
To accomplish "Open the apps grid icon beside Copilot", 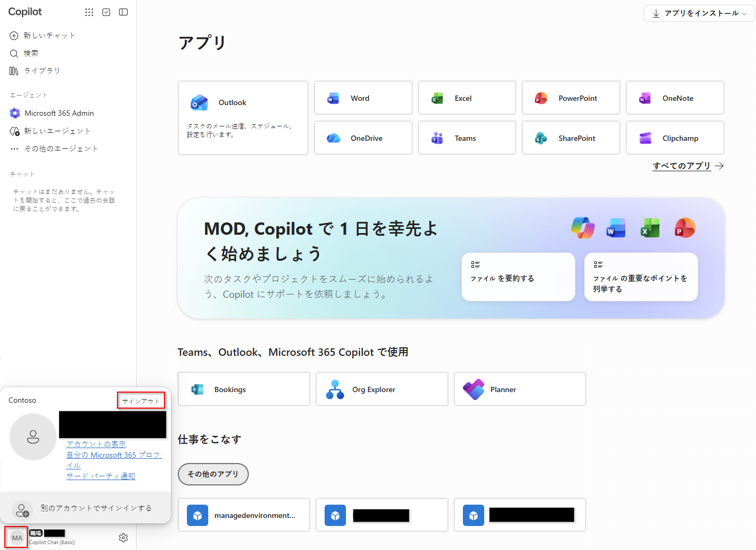I will coord(89,12).
